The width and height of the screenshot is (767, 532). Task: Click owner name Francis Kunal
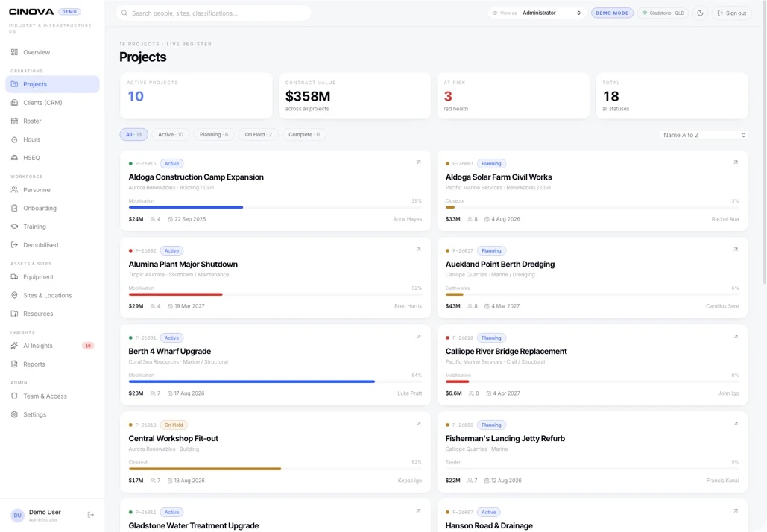[722, 481]
